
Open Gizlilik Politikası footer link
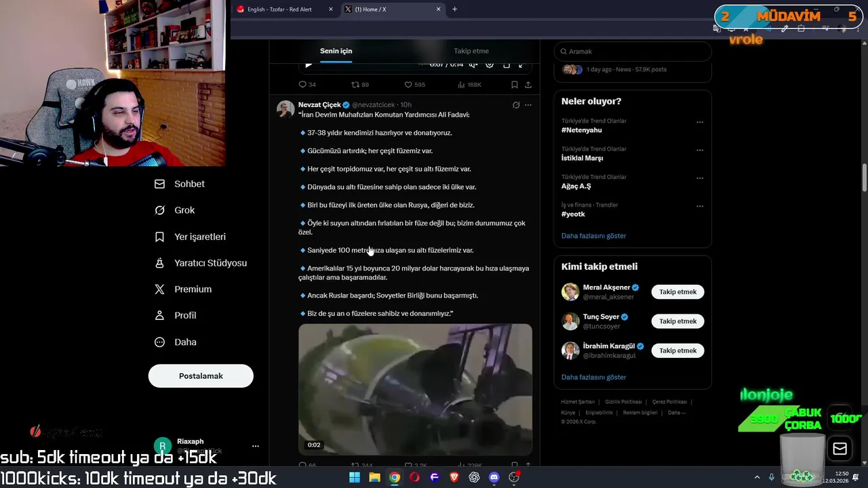[623, 402]
